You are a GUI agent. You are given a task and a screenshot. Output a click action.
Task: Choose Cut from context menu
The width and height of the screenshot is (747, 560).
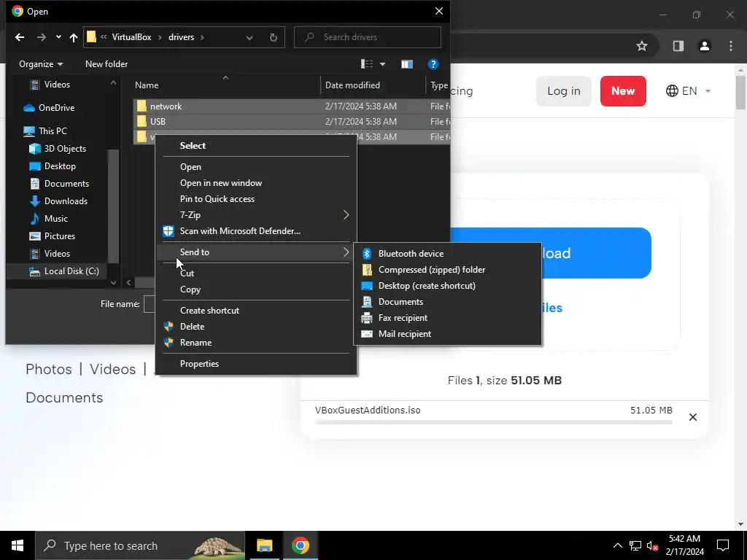256,273
